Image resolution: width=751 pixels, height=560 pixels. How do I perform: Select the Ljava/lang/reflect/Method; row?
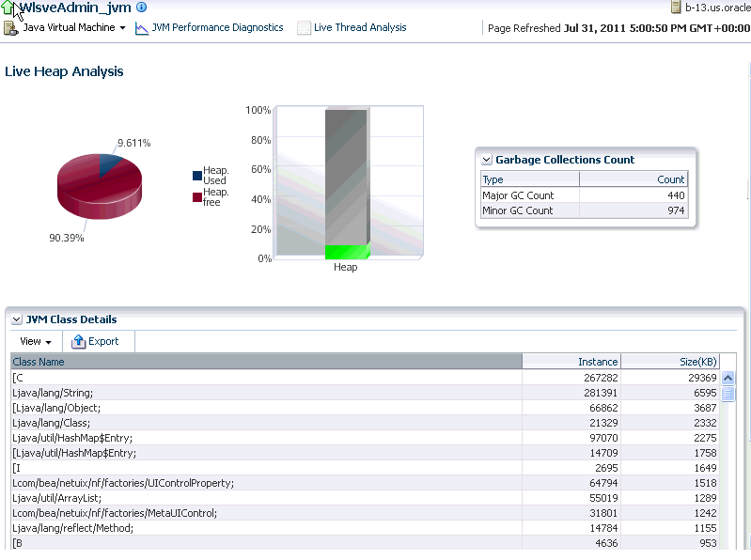click(x=365, y=528)
